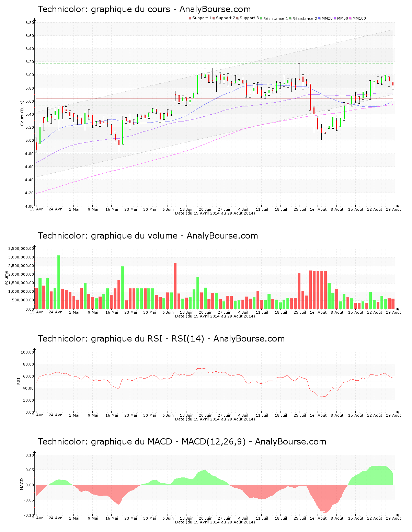Select the 'Support 3' legend label
The image size is (412, 532).
(249, 18)
